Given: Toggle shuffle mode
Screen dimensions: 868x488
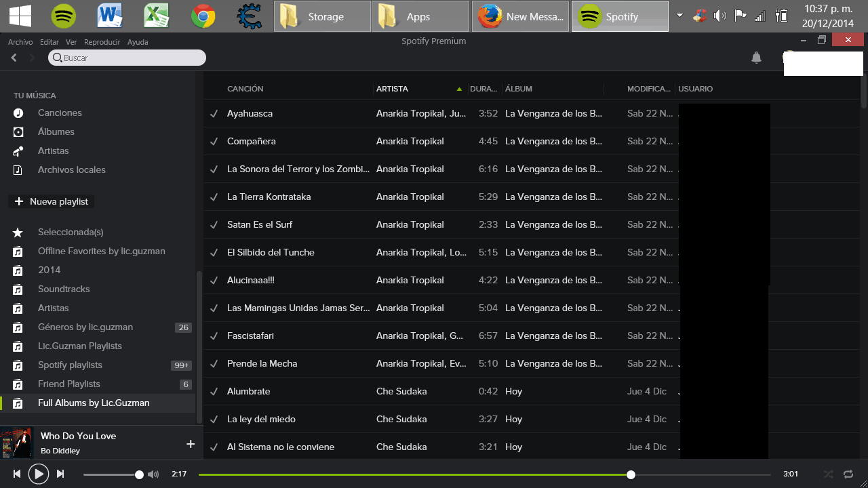Looking at the screenshot, I should tap(829, 474).
